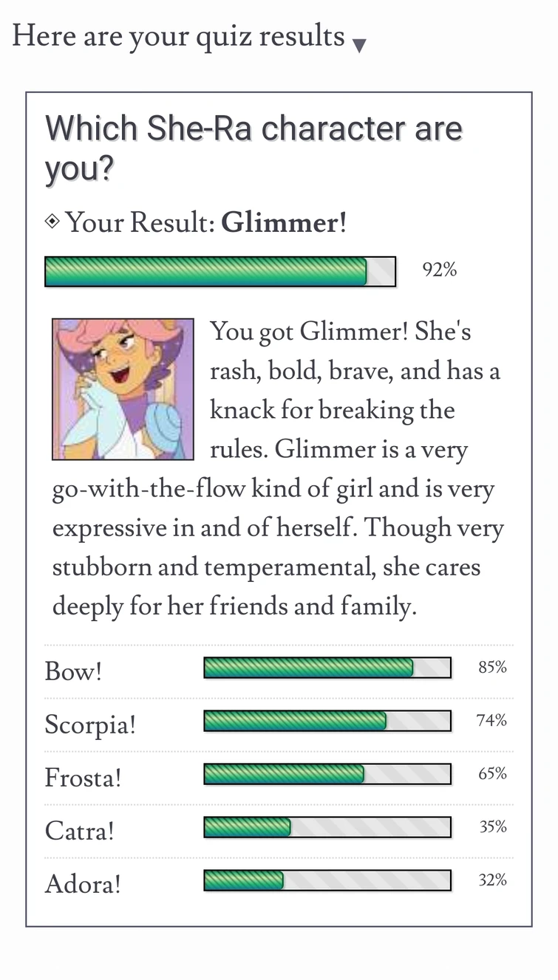
Task: Click the diamond icon beside Your Result
Action: point(52,221)
